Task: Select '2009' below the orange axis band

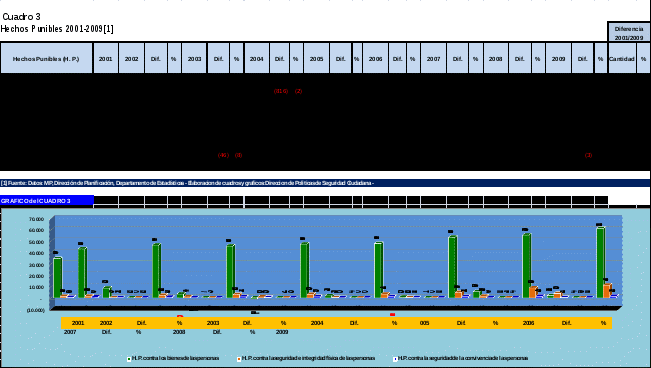Action: tap(282, 332)
